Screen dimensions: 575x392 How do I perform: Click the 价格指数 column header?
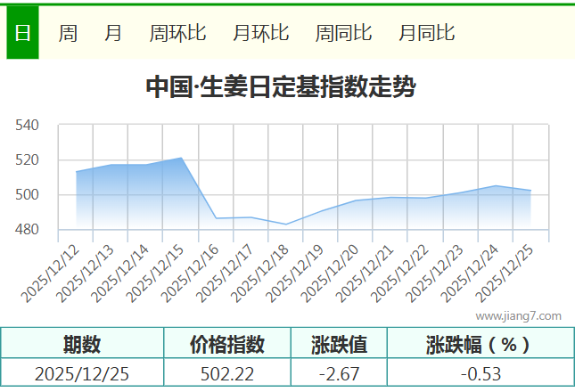pyautogui.click(x=227, y=344)
